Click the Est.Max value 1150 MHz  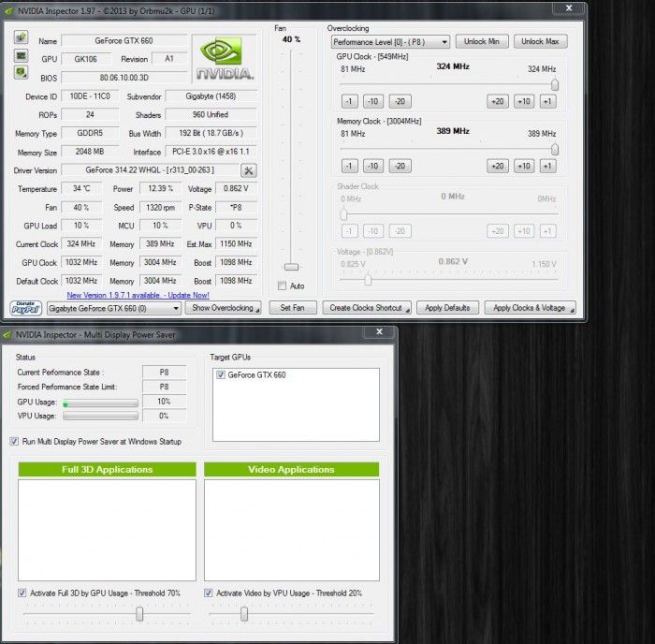236,243
